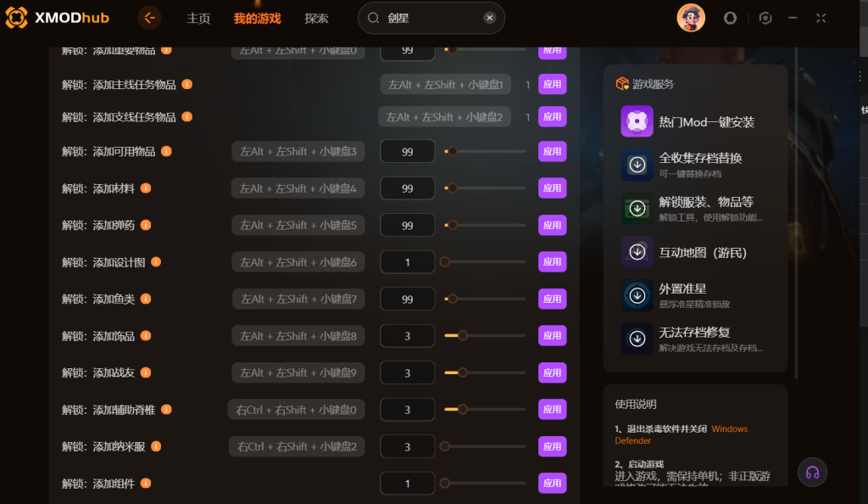Switch to 主页 tab
The width and height of the screenshot is (868, 504).
(x=198, y=19)
